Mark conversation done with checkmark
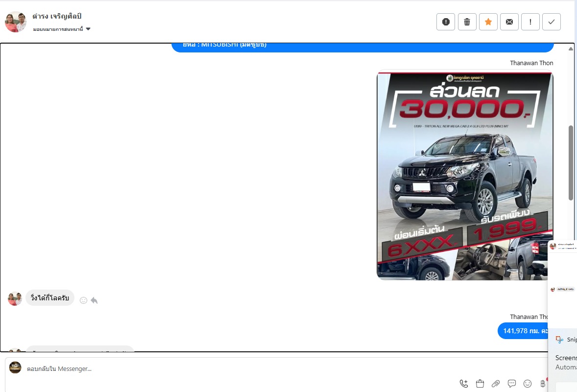 (x=551, y=22)
